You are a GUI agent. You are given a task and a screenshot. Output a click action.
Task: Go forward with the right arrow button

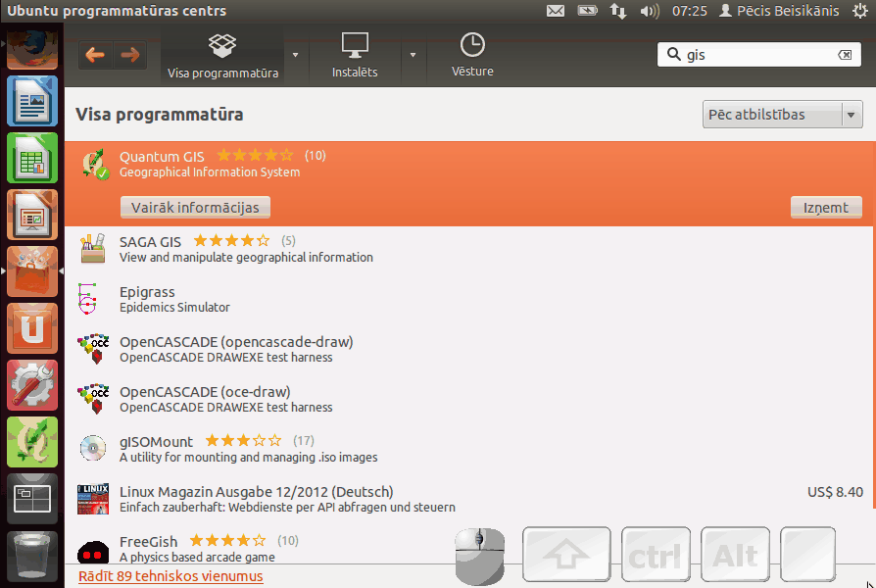(x=129, y=55)
